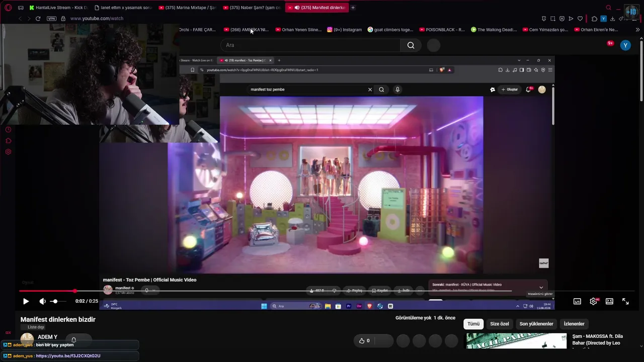Open the inner YouTube profile avatar
Viewport: 644px width, 362px height.
pos(542,89)
